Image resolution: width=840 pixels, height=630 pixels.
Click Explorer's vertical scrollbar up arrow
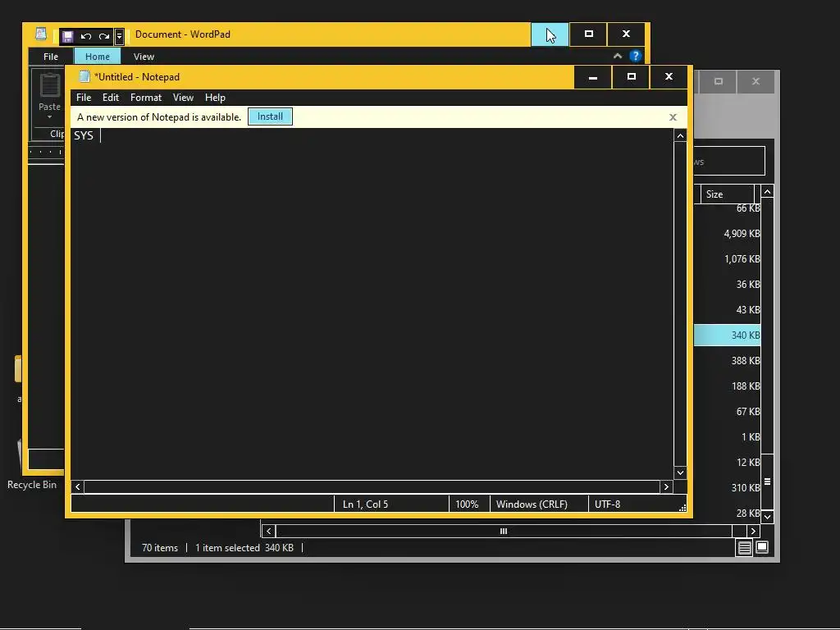767,192
